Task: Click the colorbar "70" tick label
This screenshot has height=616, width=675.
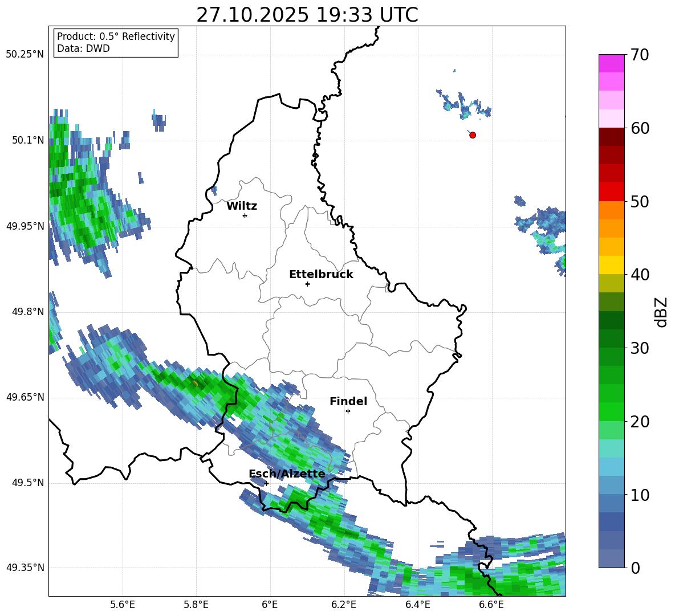Action: pos(640,55)
